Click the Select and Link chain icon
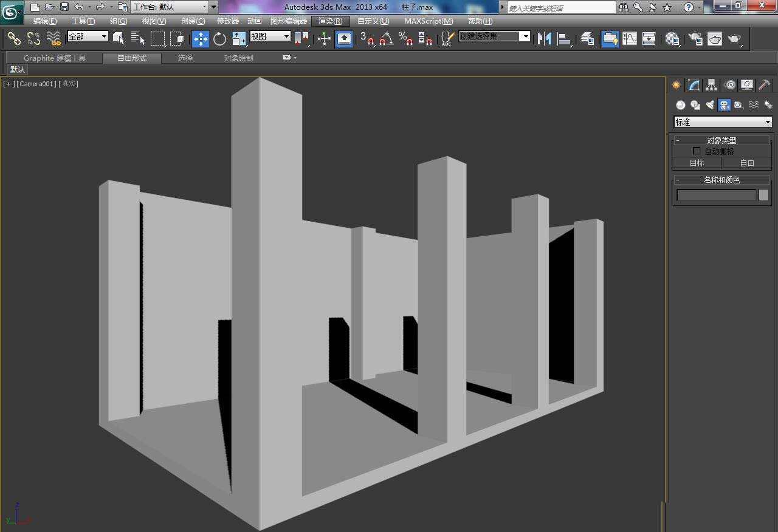778x532 pixels. [14, 39]
